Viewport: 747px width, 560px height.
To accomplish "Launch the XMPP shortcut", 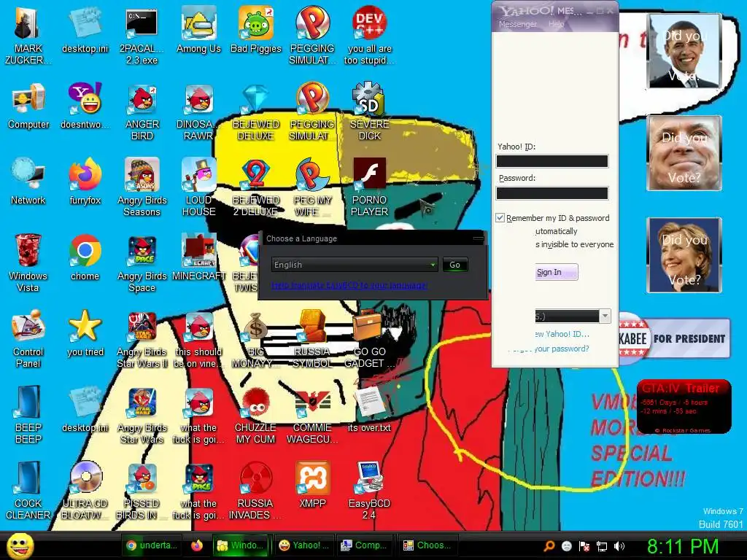I will pyautogui.click(x=312, y=485).
